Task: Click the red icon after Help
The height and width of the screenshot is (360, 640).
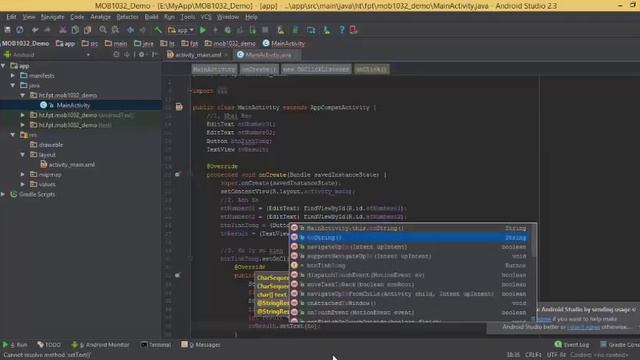Action: 353,30
